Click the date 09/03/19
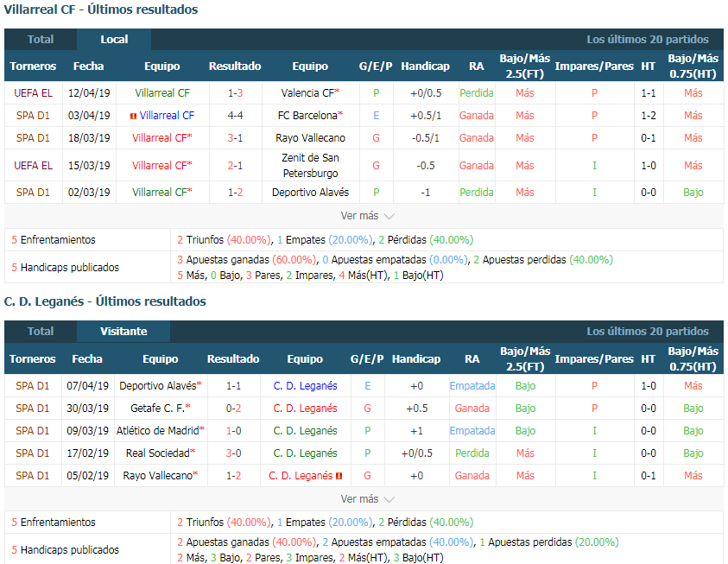The width and height of the screenshot is (728, 564). coord(87,431)
